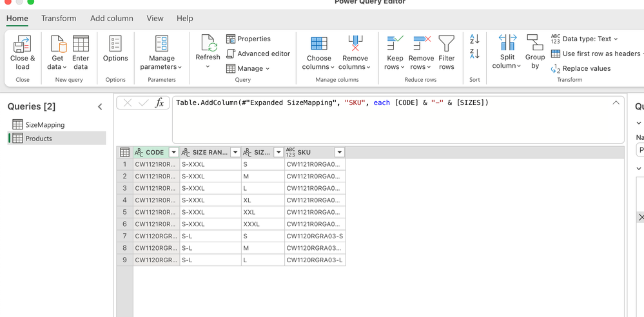The image size is (644, 317).
Task: Click the Remove columns icon
Action: point(355,44)
